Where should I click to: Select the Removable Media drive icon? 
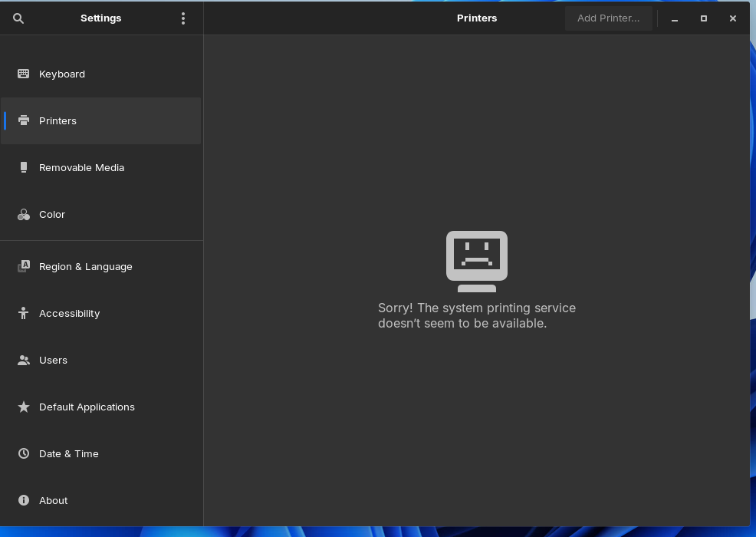tap(24, 167)
